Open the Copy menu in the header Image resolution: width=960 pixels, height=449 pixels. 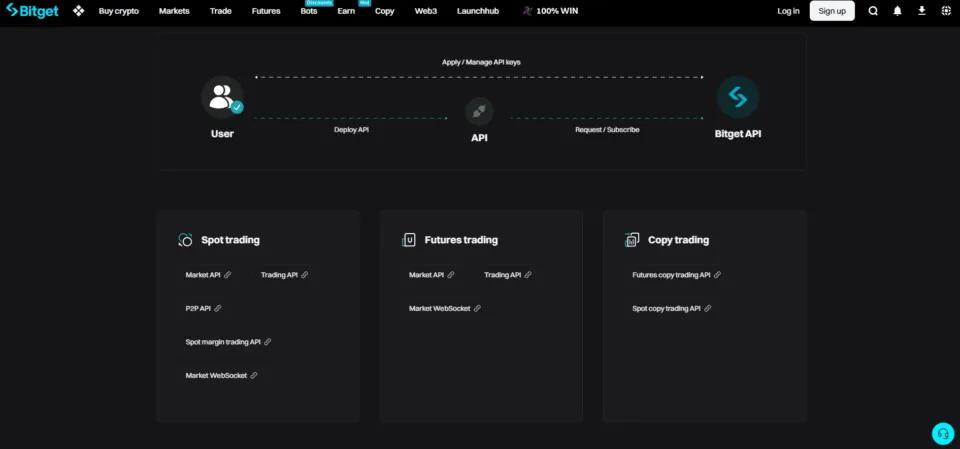pyautogui.click(x=384, y=11)
